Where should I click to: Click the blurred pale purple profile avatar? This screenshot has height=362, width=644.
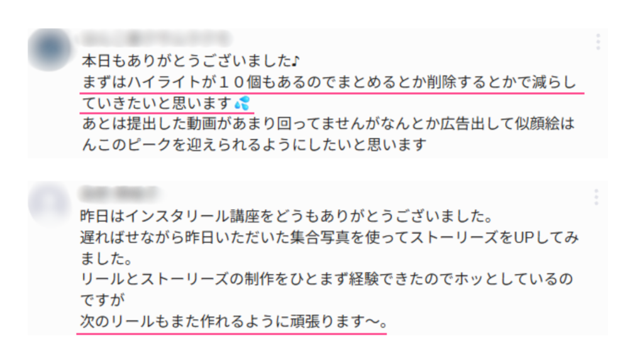pos(49,202)
